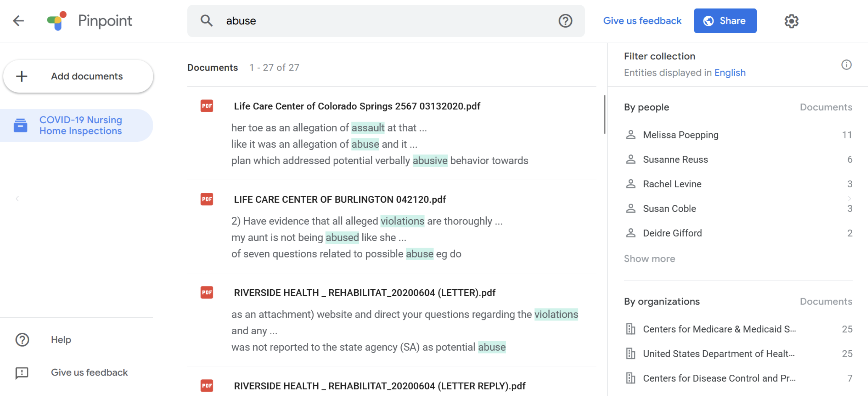This screenshot has height=396, width=868.
Task: Open search help question mark icon
Action: click(x=565, y=21)
